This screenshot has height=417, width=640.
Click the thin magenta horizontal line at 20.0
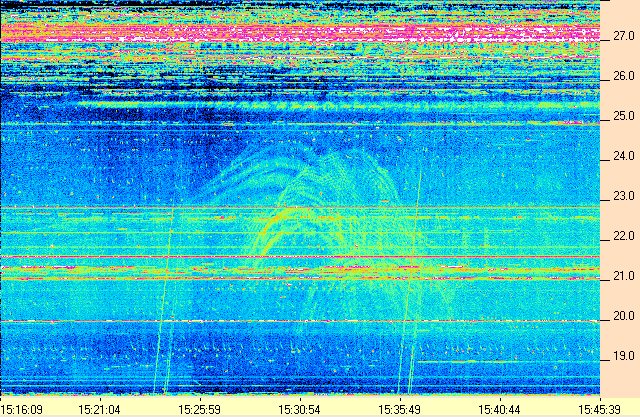(x=300, y=320)
